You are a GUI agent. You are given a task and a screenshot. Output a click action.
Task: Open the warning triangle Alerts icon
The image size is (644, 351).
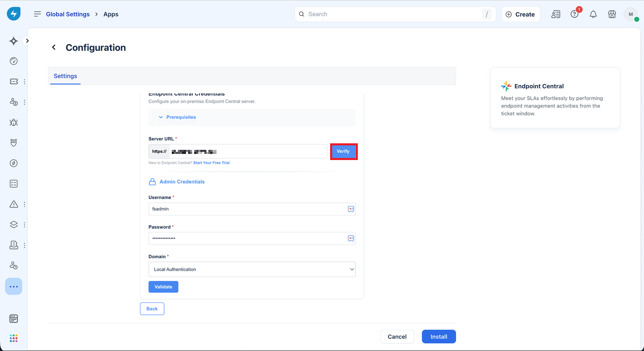click(x=13, y=204)
